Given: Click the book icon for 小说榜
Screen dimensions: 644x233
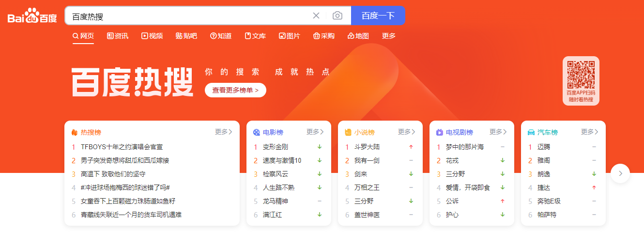Looking at the screenshot, I should [348, 132].
